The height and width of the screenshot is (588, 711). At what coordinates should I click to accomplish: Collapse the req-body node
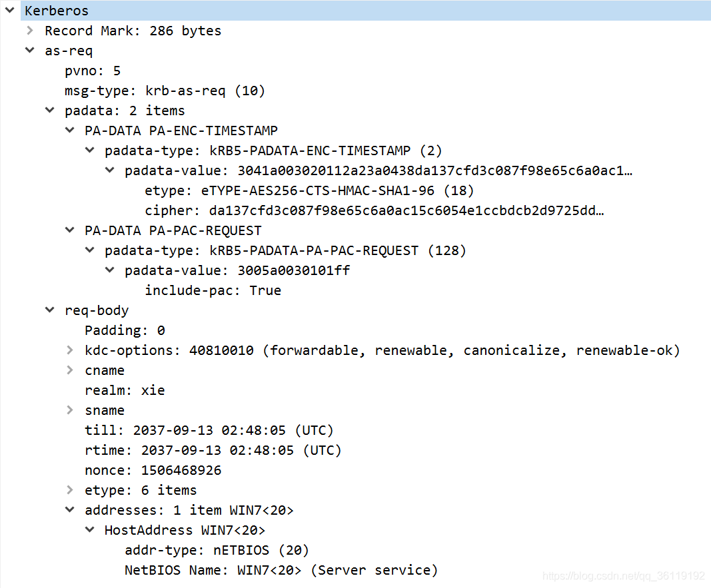coord(50,310)
